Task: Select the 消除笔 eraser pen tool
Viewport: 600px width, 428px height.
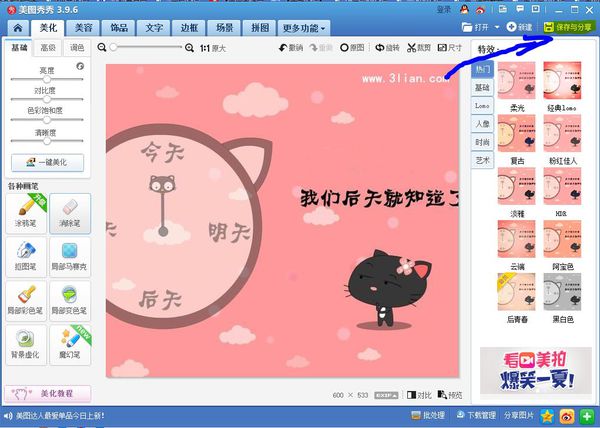Action: pyautogui.click(x=70, y=213)
